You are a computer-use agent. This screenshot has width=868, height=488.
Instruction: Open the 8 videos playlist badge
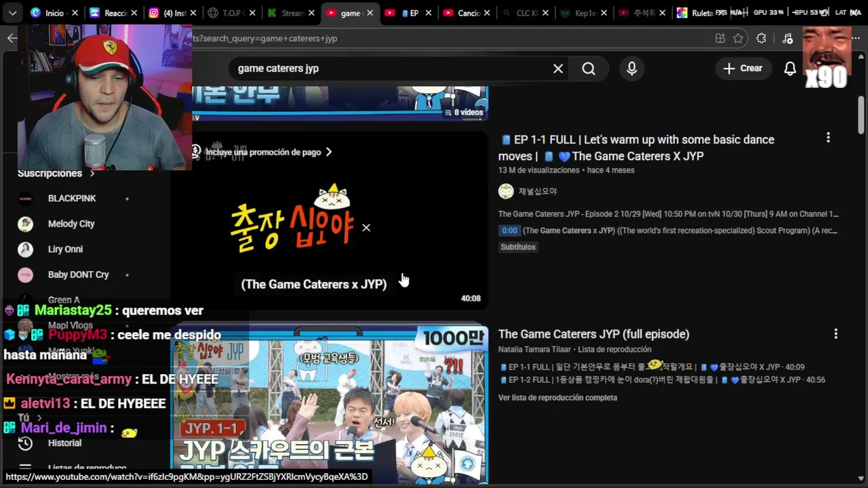coord(464,113)
